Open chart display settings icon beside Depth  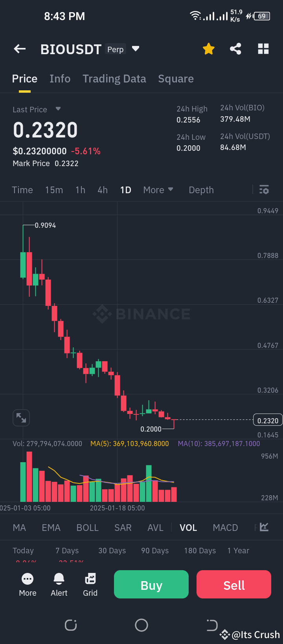pyautogui.click(x=264, y=190)
